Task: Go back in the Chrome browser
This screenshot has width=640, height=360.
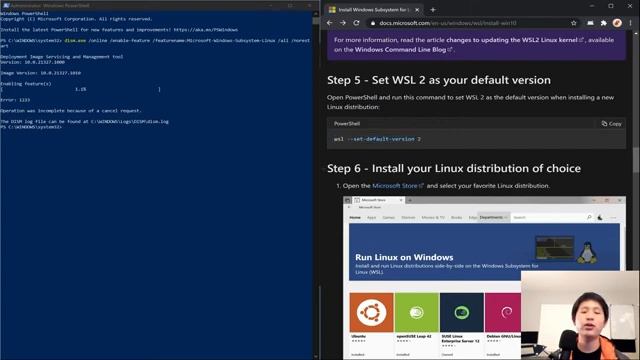Action: 329,23
